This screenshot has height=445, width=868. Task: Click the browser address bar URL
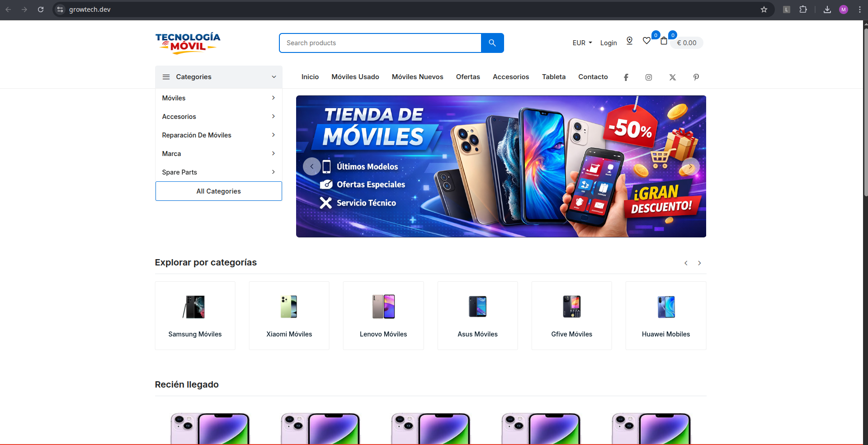pyautogui.click(x=90, y=9)
